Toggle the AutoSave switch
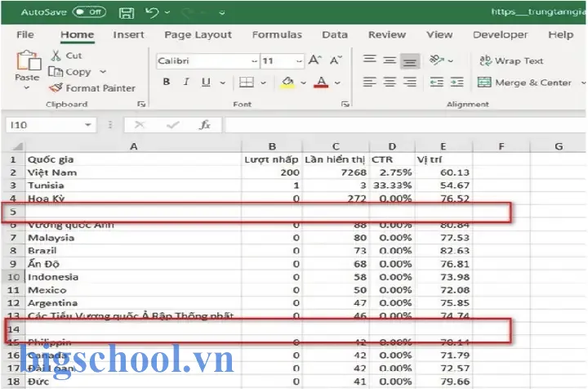588x389 pixels. [89, 12]
